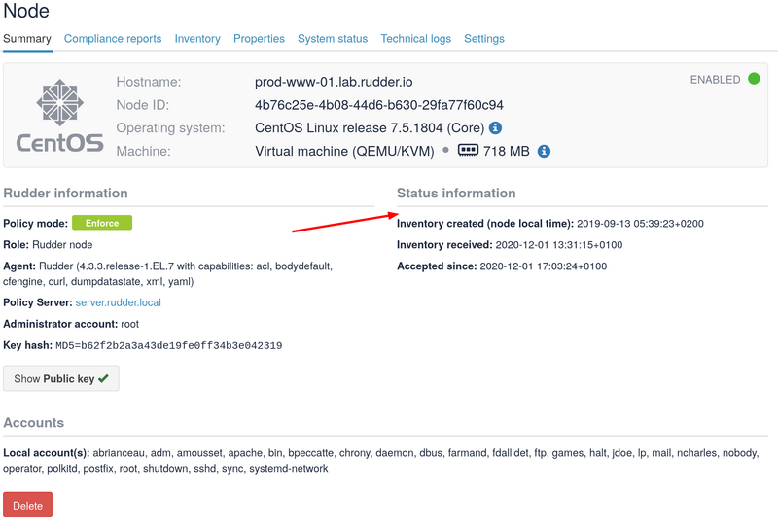Switch to the Compliance reports tab
The height and width of the screenshot is (532, 778).
(x=113, y=39)
